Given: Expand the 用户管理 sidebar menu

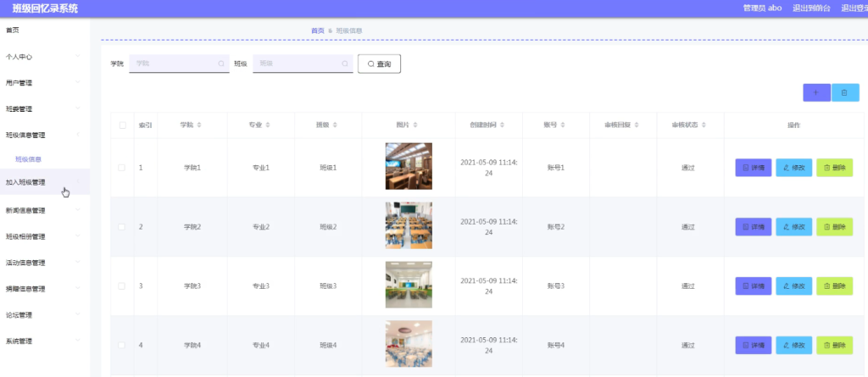Looking at the screenshot, I should [45, 82].
